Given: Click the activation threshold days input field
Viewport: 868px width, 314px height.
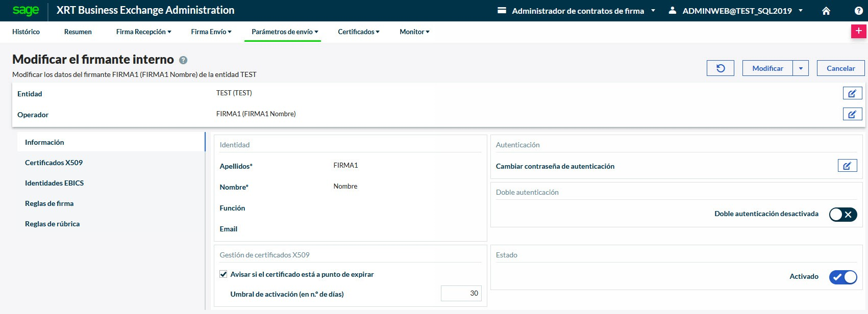Looking at the screenshot, I should tap(461, 293).
